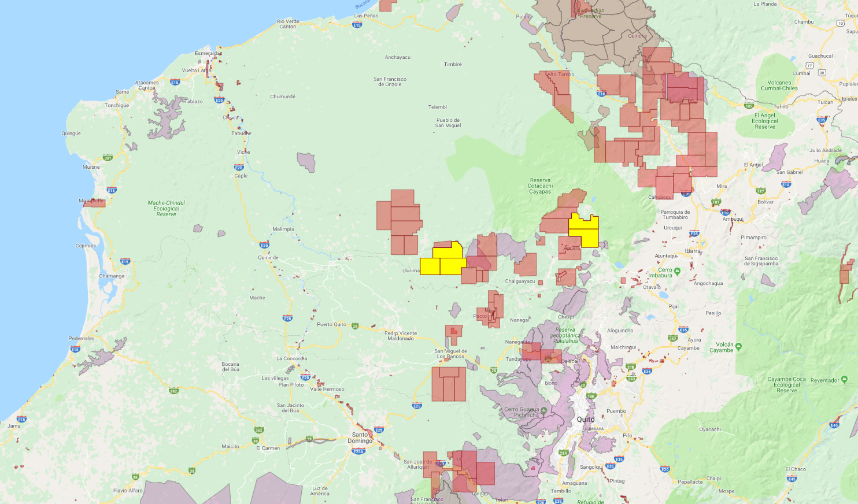This screenshot has height=504, width=858.
Task: Open the Cerro Guagua Pichincha marker icon
Action: [x=543, y=409]
